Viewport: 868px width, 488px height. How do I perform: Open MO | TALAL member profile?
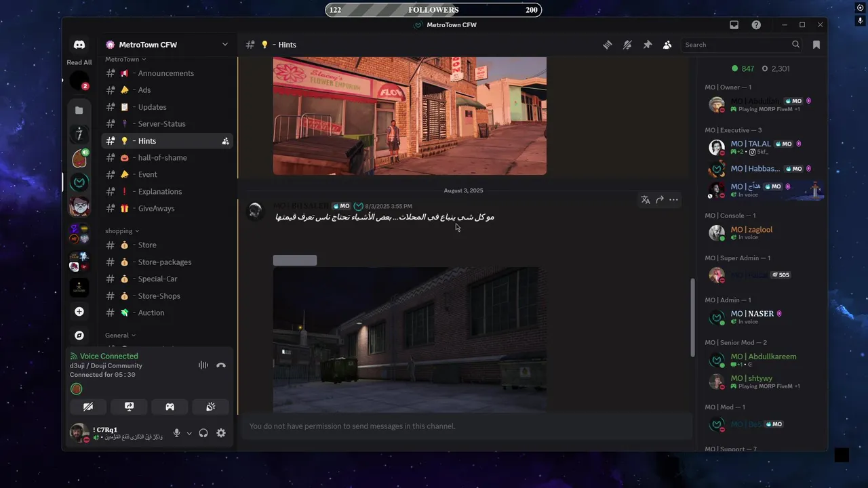[764, 148]
